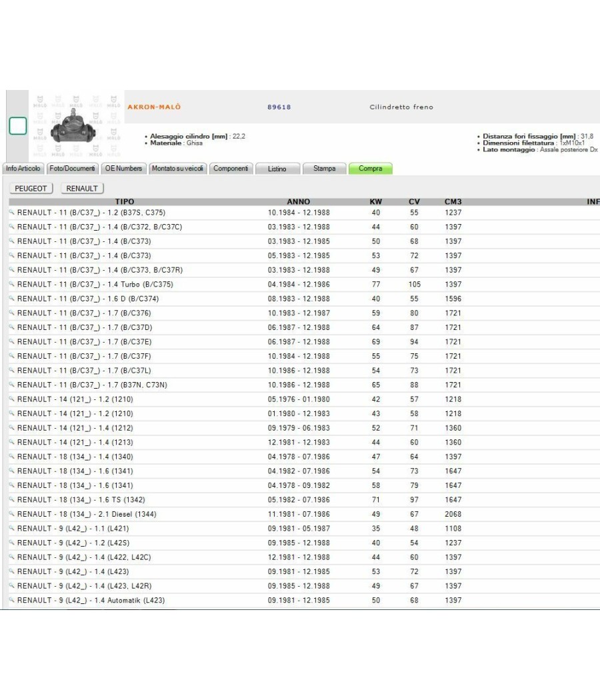
Task: Click the Alesaggio cilindro 22,2 specification
Action: pyautogui.click(x=197, y=136)
